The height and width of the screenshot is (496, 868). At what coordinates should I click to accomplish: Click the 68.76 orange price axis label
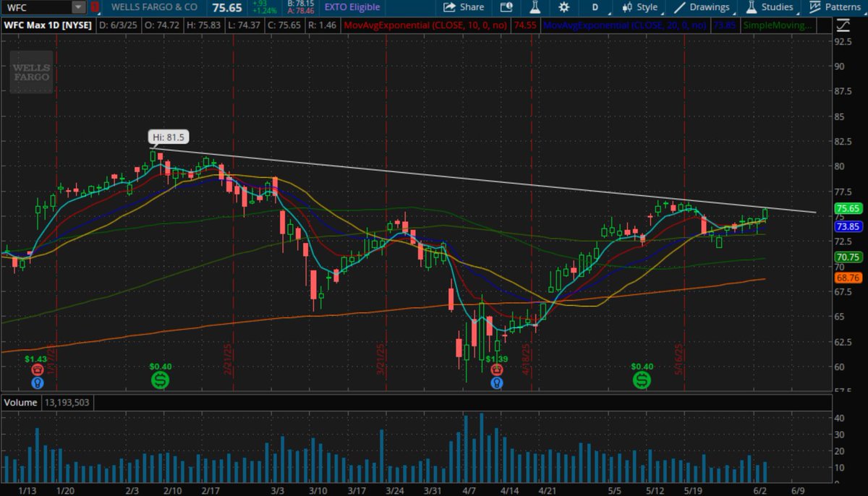(848, 278)
